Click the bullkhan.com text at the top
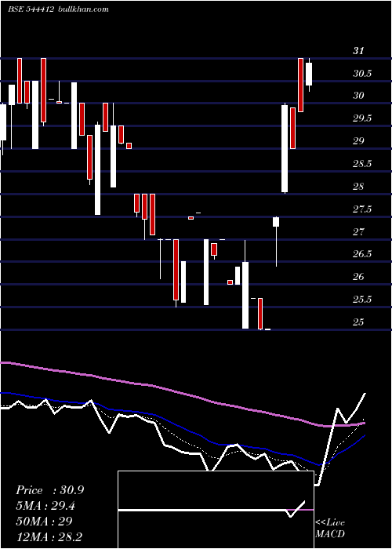The image size is (392, 549). click(x=82, y=9)
